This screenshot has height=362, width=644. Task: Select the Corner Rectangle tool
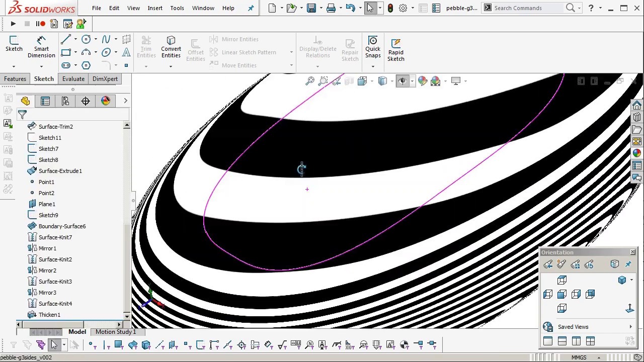[x=65, y=52]
